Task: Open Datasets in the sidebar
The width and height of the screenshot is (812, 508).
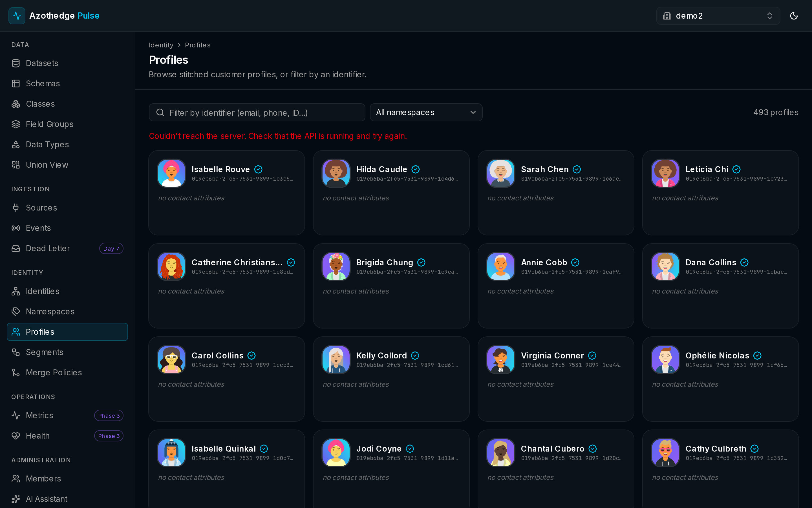Action: pos(67,63)
